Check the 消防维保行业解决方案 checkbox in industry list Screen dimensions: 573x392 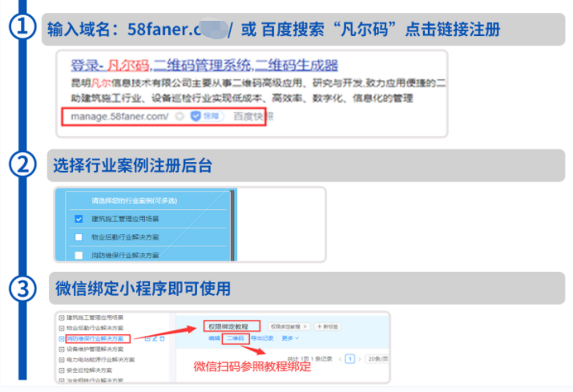[79, 255]
